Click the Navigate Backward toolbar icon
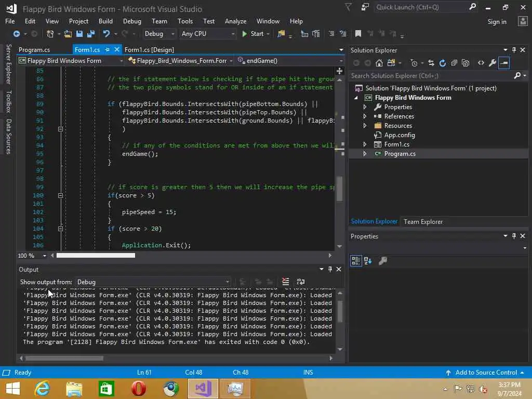This screenshot has width=532, height=399. pos(16,34)
